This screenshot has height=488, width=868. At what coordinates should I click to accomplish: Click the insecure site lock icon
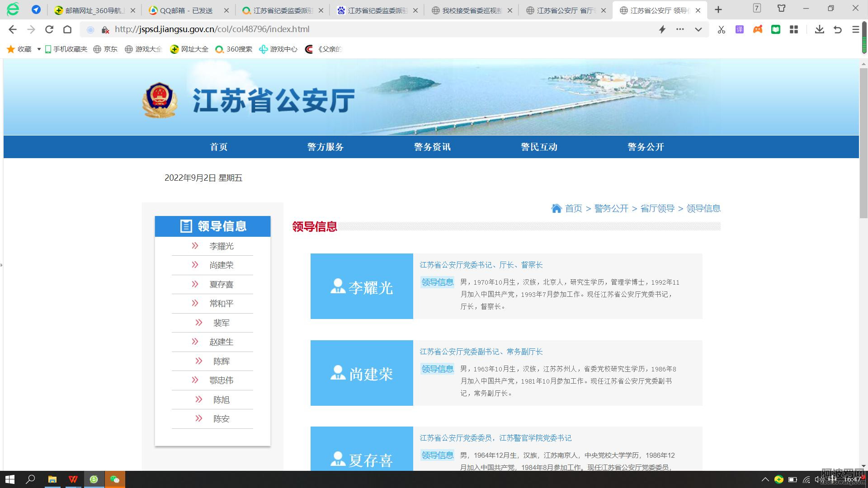[105, 30]
